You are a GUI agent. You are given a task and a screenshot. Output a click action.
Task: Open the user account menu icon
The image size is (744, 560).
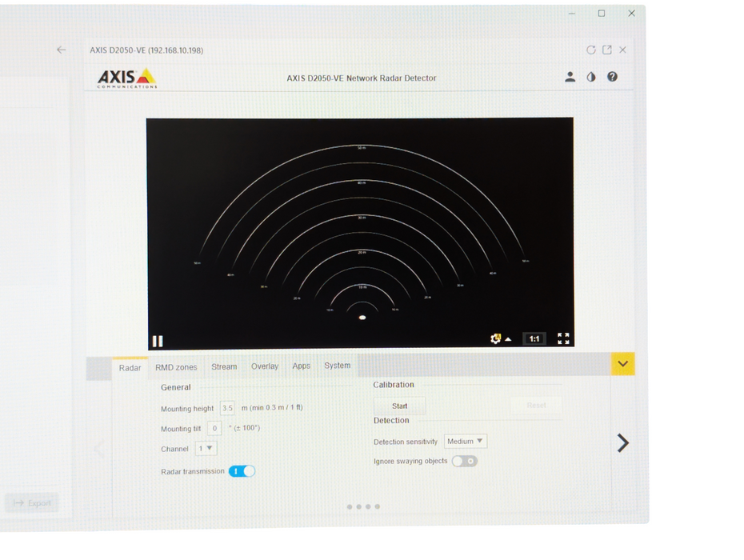[570, 77]
